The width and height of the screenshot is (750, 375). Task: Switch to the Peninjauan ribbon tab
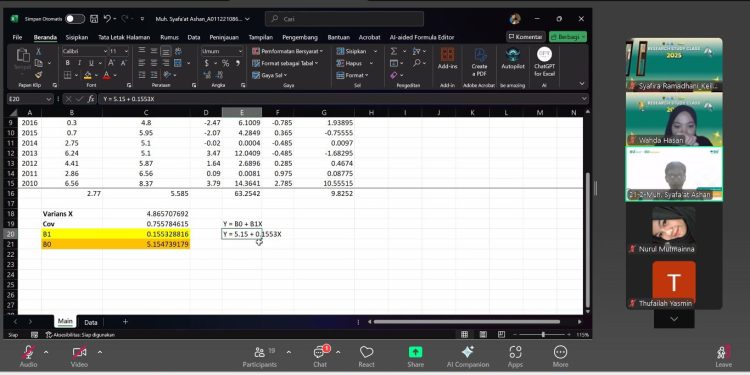pos(224,37)
